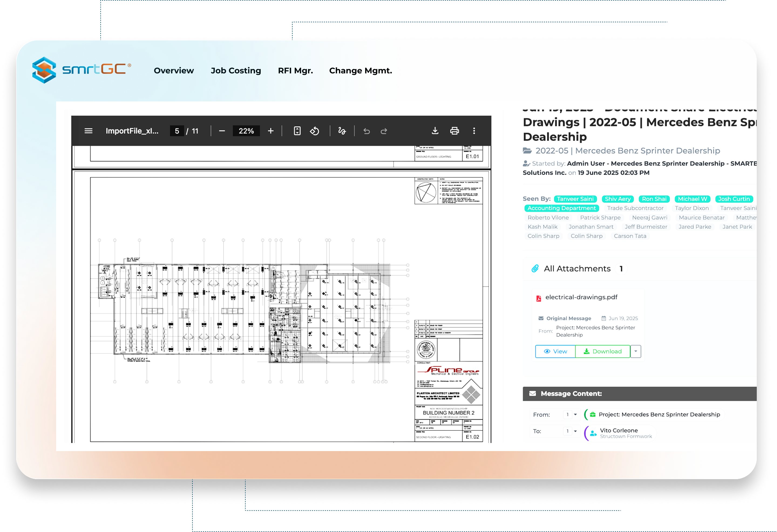This screenshot has width=777, height=532.
Task: Click the fit to page icon
Action: click(x=297, y=131)
